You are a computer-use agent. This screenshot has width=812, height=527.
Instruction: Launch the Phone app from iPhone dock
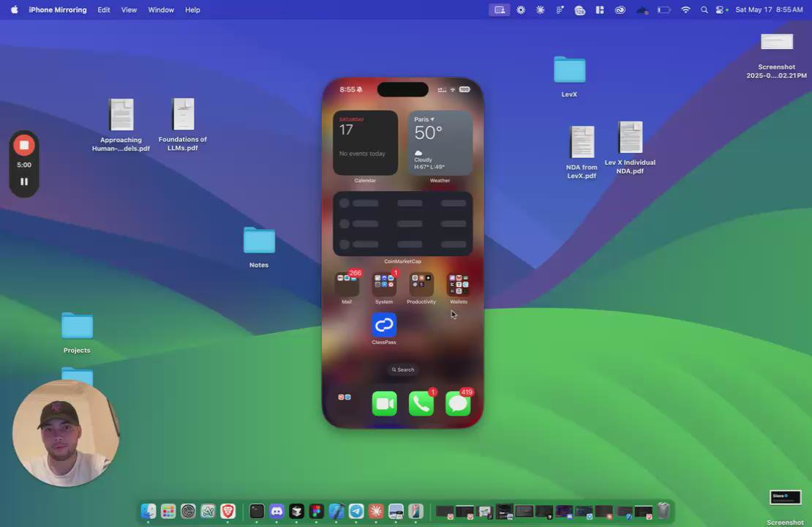point(421,404)
